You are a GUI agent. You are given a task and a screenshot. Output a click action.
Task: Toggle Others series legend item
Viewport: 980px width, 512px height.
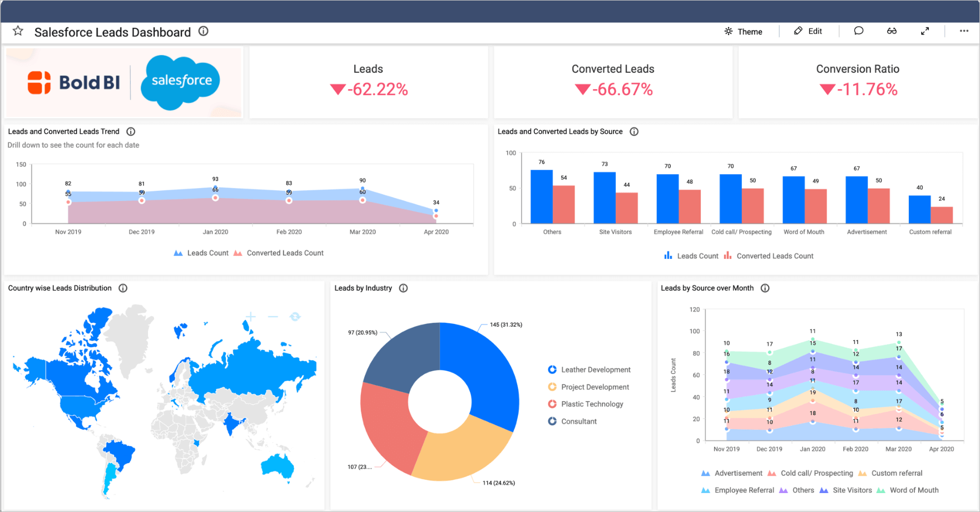coord(796,490)
